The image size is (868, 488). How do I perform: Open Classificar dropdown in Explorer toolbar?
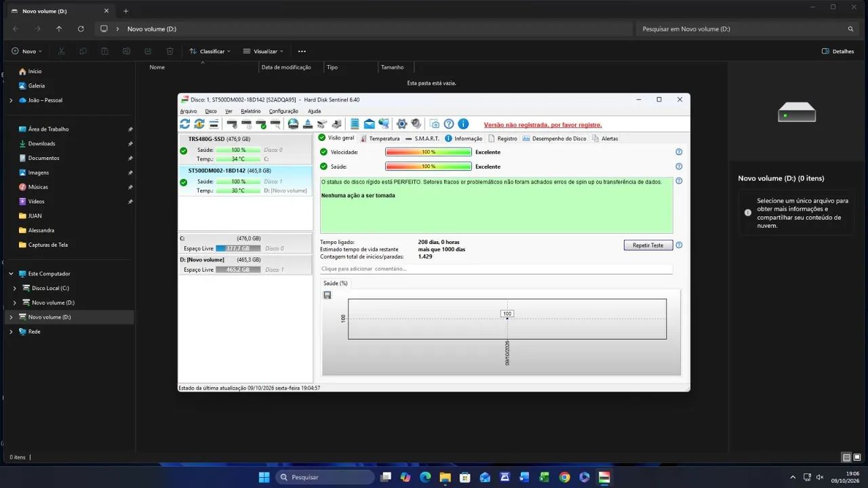pos(210,51)
